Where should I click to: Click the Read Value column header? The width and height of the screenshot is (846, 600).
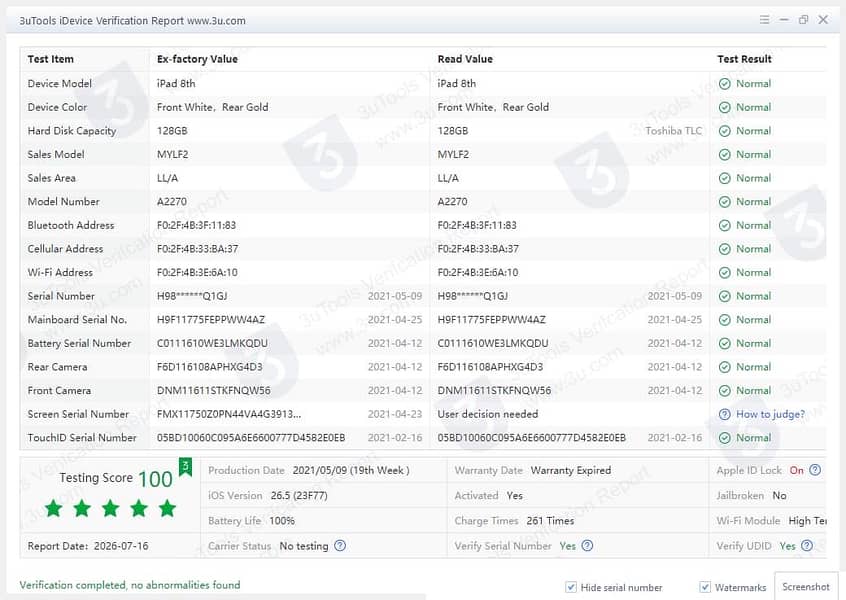465,59
